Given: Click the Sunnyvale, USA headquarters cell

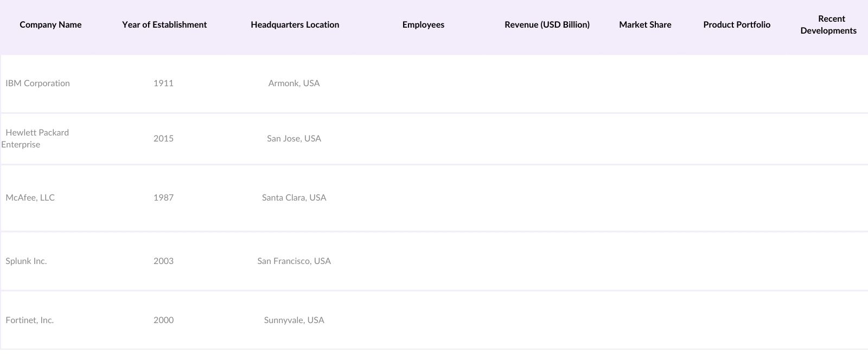Looking at the screenshot, I should [294, 320].
